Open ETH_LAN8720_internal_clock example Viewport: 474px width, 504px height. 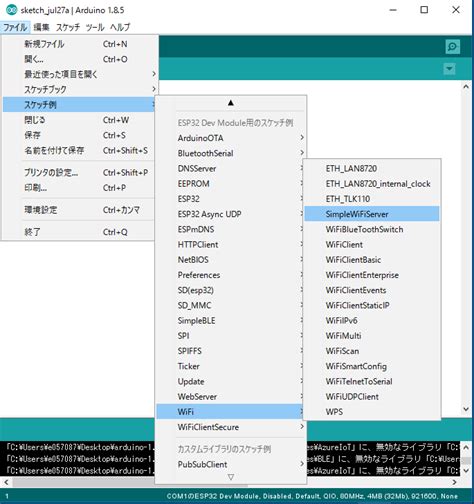372,184
